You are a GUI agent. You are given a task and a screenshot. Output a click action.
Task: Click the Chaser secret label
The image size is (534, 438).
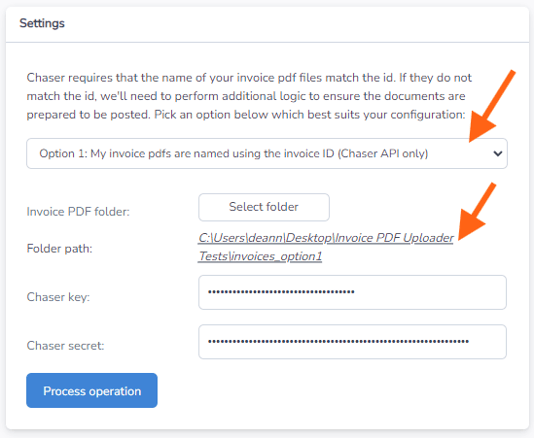[x=65, y=346]
